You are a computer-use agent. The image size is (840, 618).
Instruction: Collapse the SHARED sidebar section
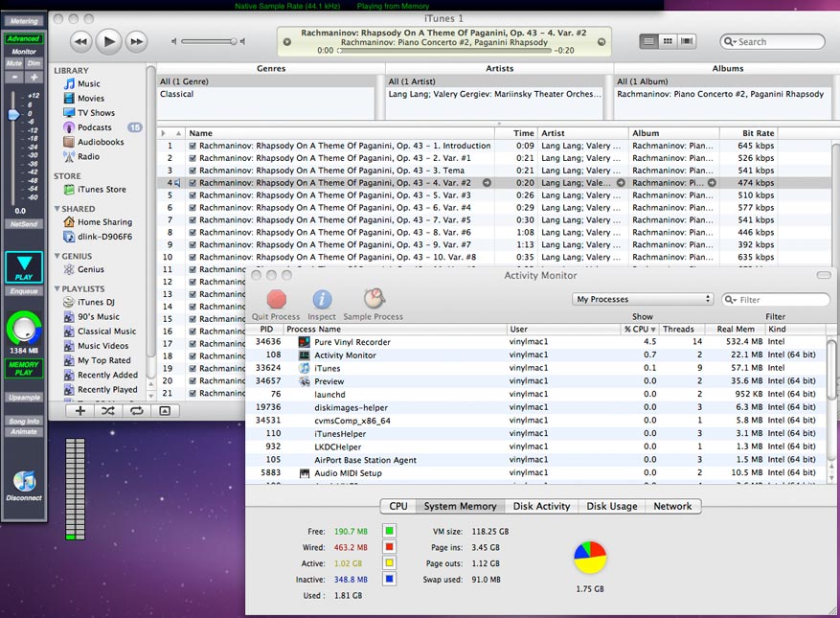coord(57,209)
